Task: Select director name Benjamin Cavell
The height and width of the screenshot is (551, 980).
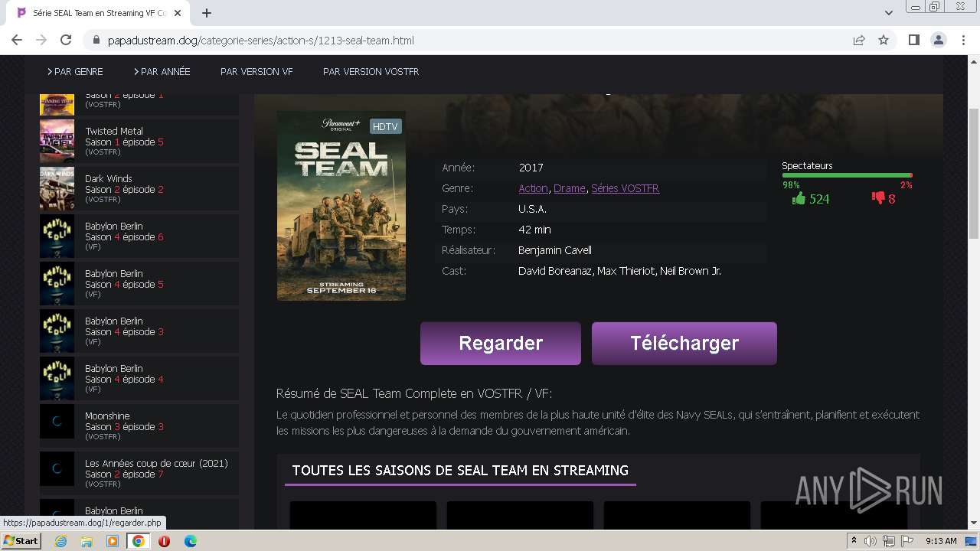Action: (554, 250)
